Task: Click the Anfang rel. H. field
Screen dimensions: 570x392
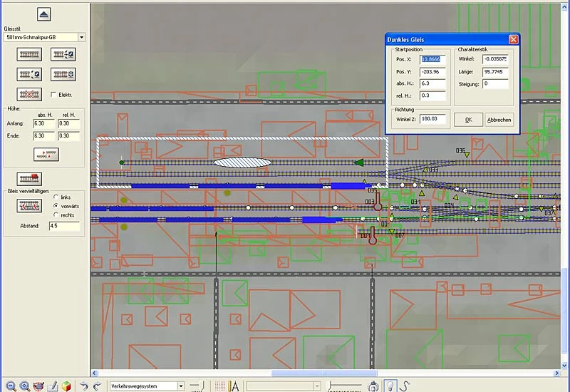Action: [x=68, y=123]
